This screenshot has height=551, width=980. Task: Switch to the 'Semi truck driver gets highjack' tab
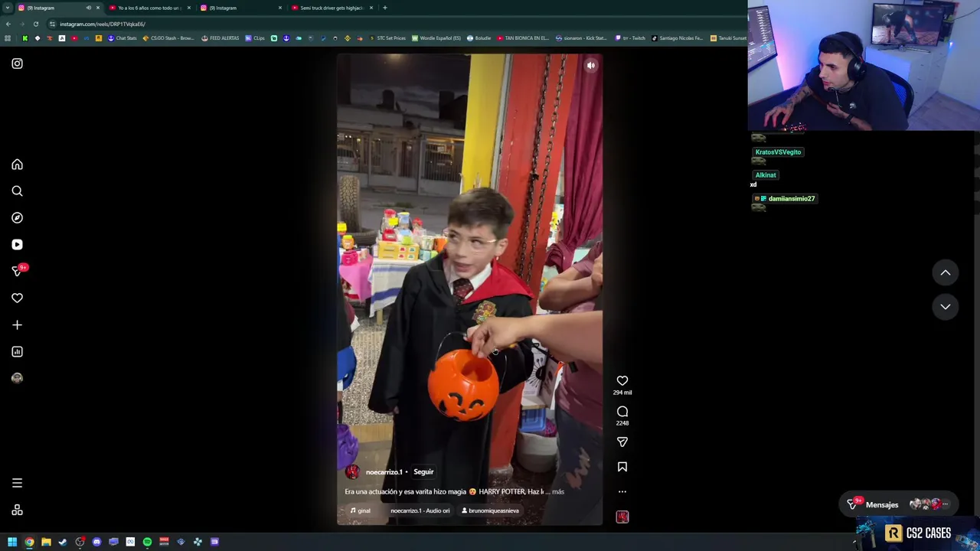point(331,8)
